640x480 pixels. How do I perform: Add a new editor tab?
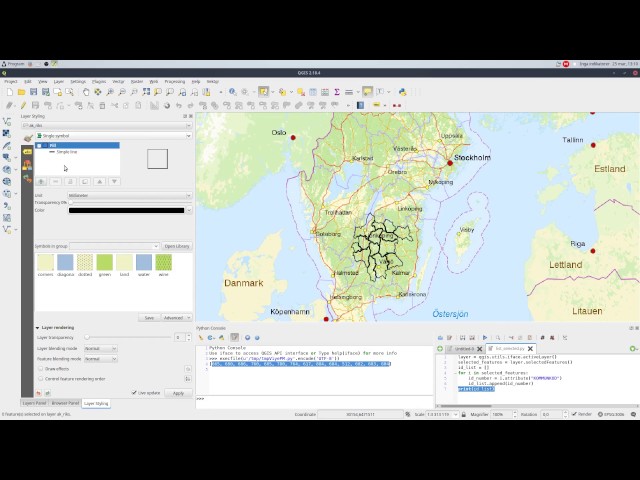(440, 349)
